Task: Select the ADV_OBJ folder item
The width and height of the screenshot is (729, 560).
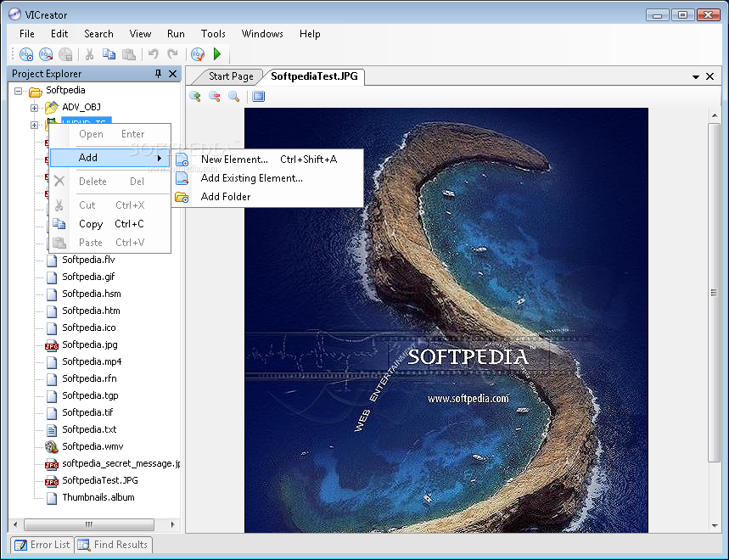Action: coord(81,108)
